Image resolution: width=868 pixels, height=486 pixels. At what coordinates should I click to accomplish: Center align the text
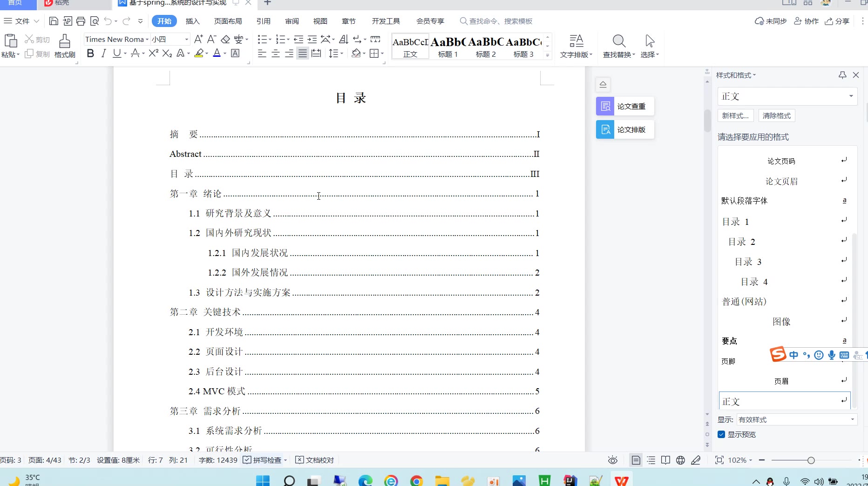(276, 54)
